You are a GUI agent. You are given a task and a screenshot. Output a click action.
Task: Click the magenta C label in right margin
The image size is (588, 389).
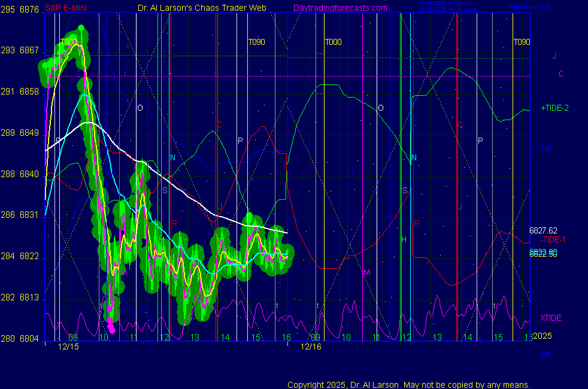coord(561,74)
